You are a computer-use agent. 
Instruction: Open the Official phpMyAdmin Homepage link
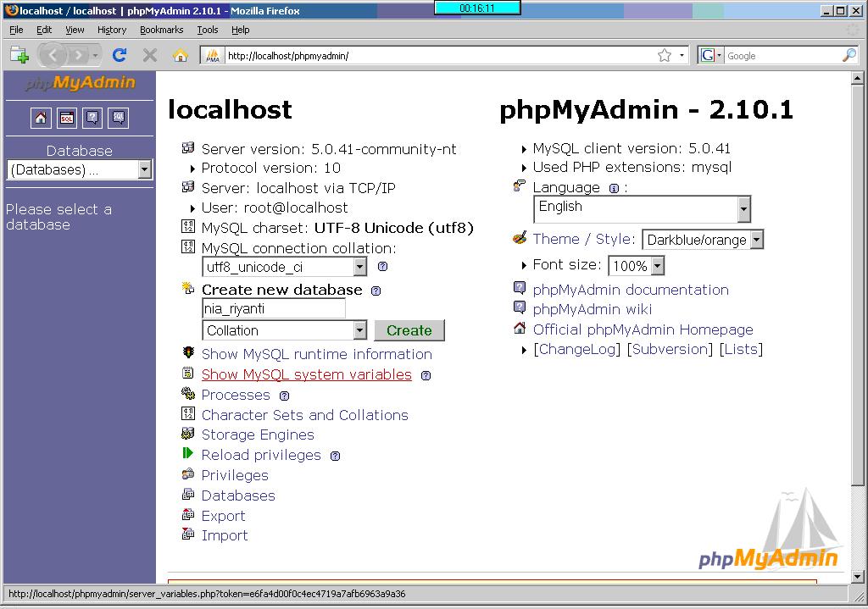(x=643, y=329)
